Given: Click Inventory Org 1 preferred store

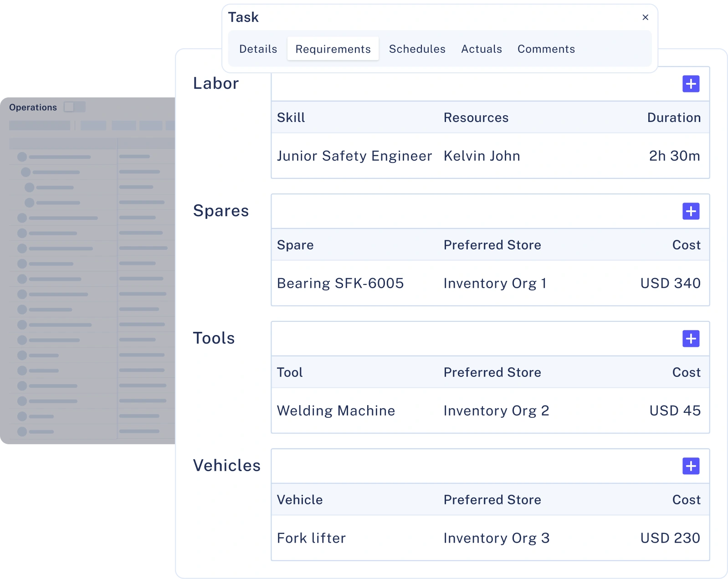Looking at the screenshot, I should click(495, 283).
